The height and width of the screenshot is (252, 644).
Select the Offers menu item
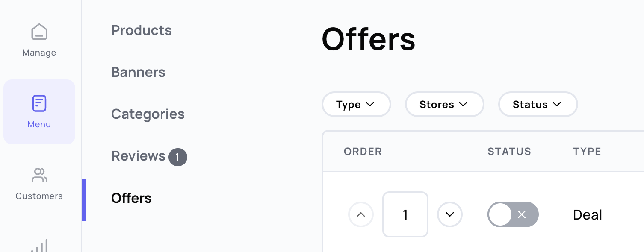131,198
